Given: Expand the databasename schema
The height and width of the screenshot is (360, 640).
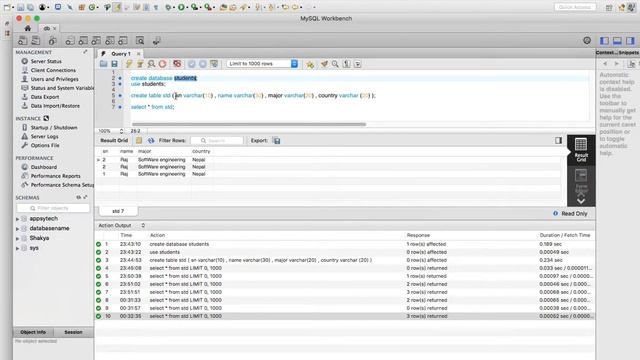Looking at the screenshot, I should tap(18, 229).
